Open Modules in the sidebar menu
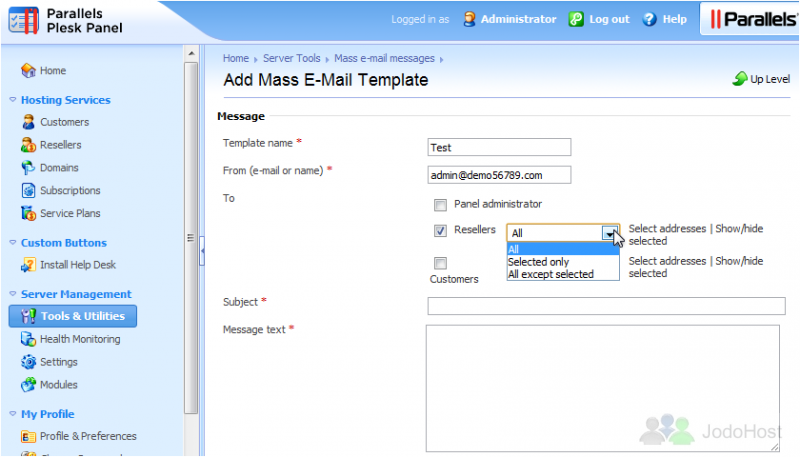The height and width of the screenshot is (457, 800). tap(59, 385)
